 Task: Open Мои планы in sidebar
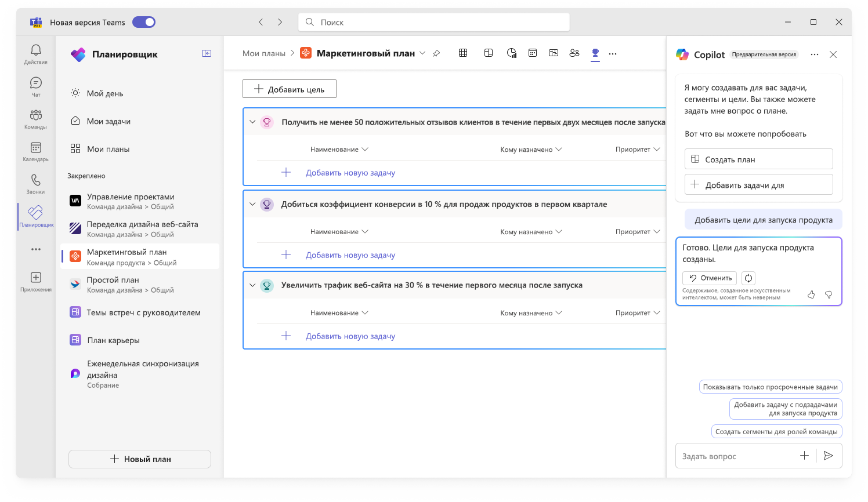(108, 149)
